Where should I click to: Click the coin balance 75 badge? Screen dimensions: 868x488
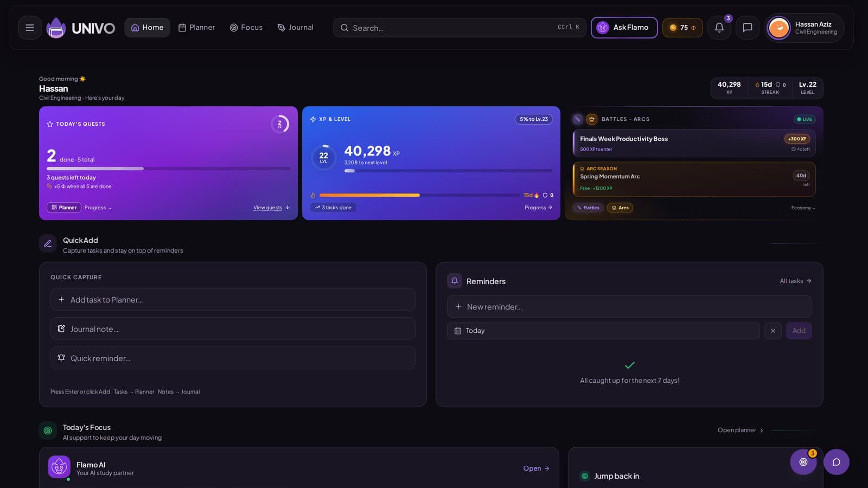pos(682,28)
